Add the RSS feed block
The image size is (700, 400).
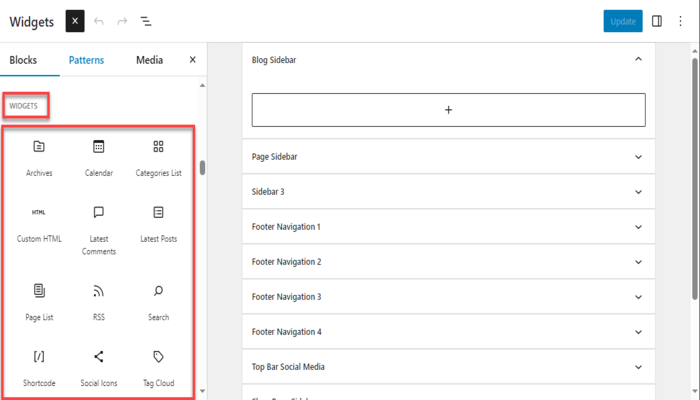[x=98, y=301]
